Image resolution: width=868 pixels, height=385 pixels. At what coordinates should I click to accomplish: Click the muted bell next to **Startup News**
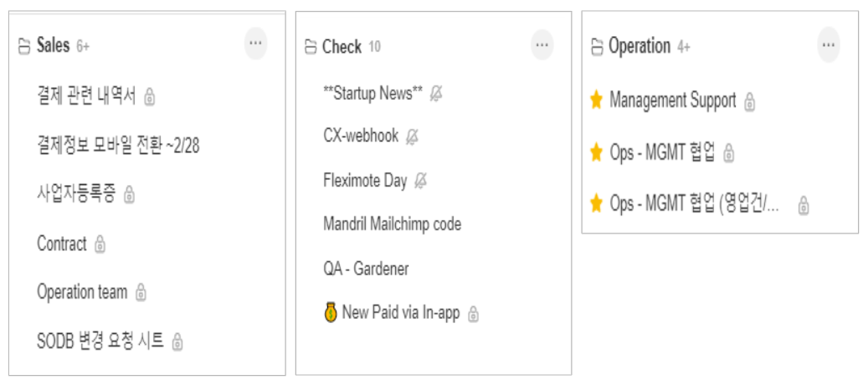[435, 94]
